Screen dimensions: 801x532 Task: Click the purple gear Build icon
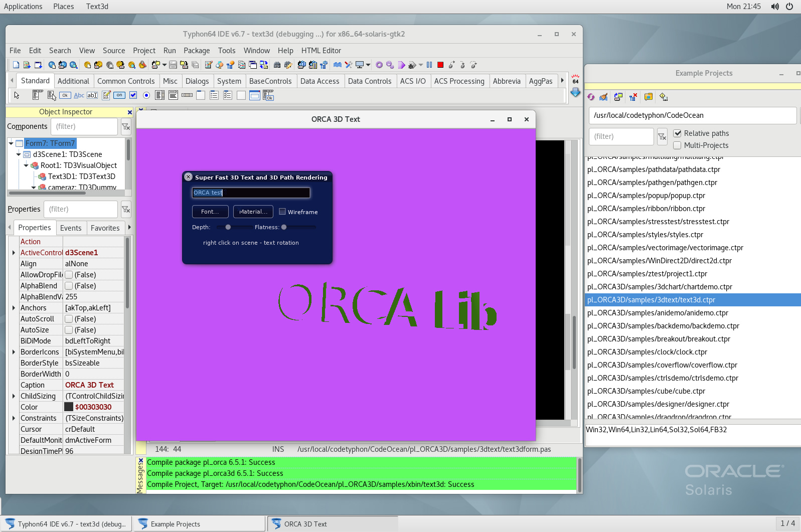(x=379, y=65)
